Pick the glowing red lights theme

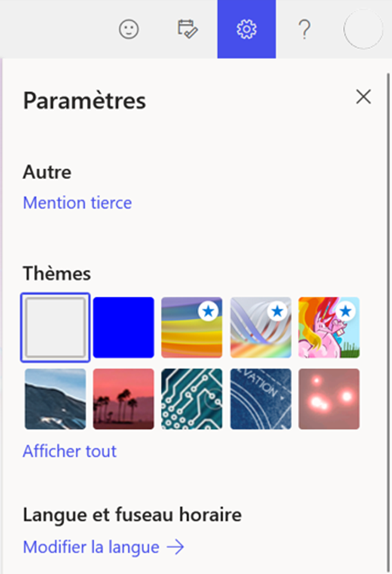coord(329,398)
